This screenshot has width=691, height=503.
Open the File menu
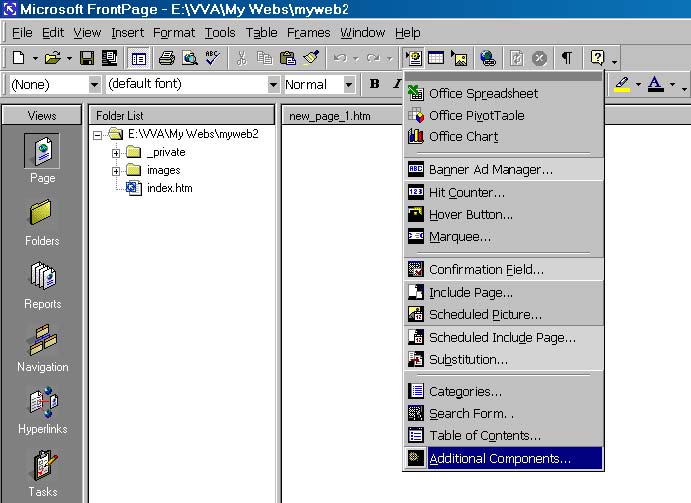tap(22, 33)
